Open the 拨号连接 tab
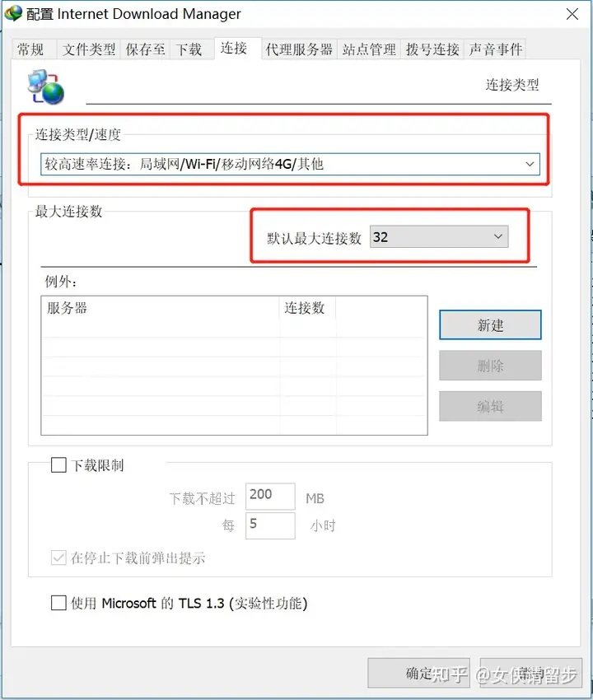The image size is (593, 700). pos(432,49)
